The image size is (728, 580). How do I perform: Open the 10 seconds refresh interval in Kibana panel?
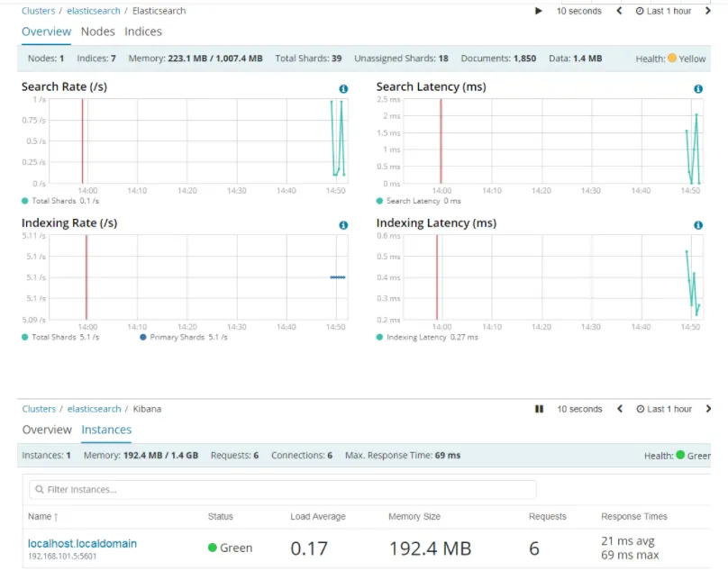579,409
